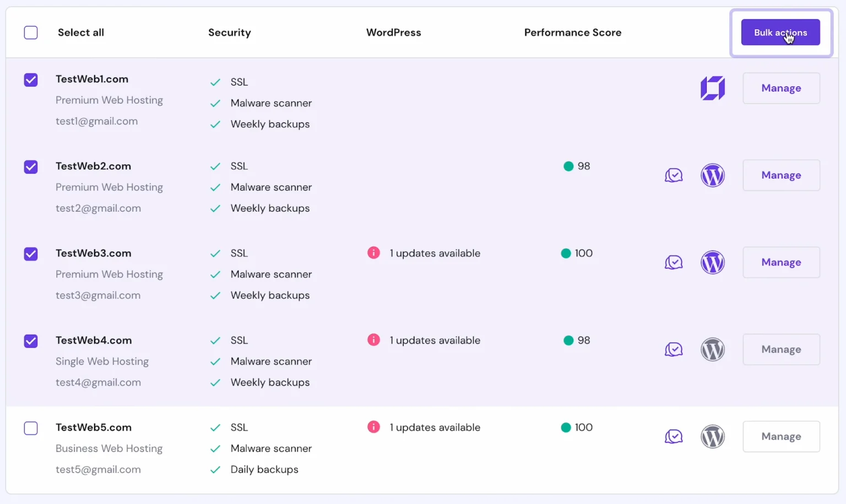Open the Hostinger builder icon for TestWeb1.com
This screenshot has height=504, width=846.
click(x=712, y=88)
